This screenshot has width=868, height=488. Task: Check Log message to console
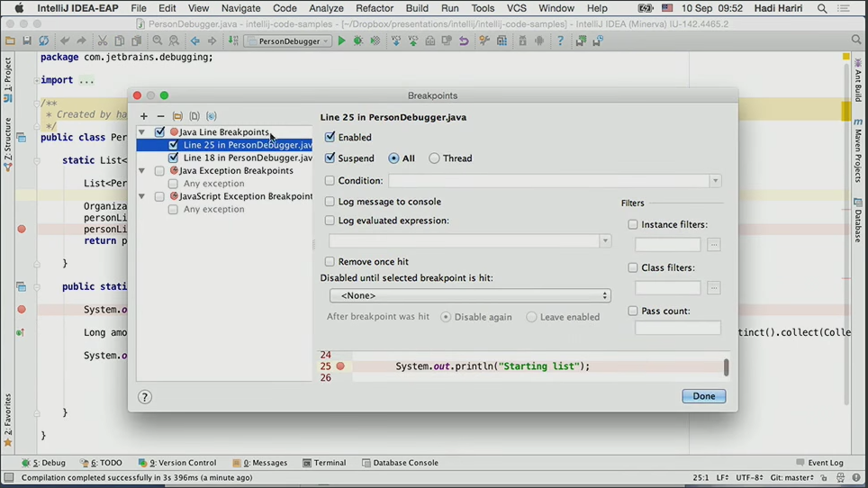(330, 202)
